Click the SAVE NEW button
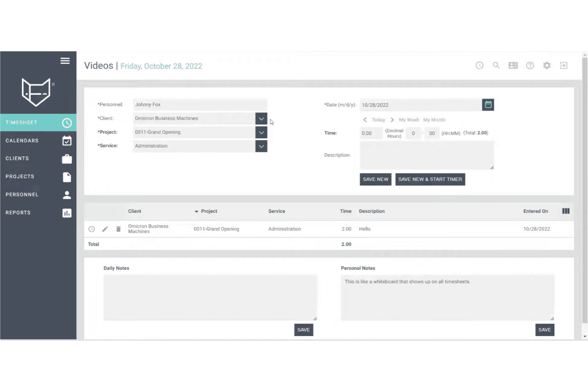The height and width of the screenshot is (392, 588). 376,180
